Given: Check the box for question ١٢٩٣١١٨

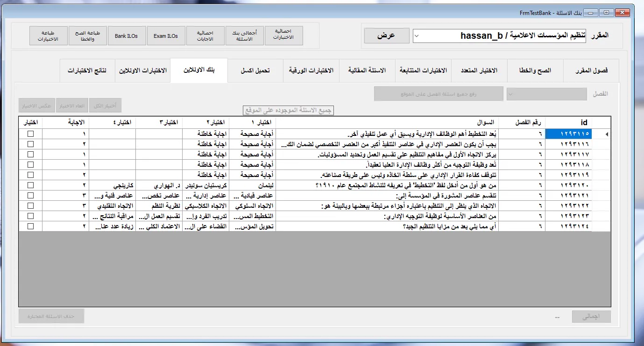Looking at the screenshot, I should (x=31, y=165).
